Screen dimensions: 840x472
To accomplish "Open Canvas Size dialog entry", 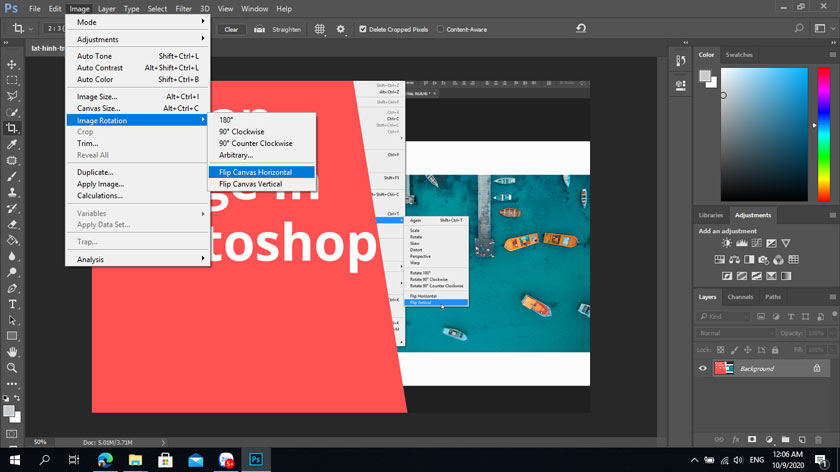I will coord(138,108).
